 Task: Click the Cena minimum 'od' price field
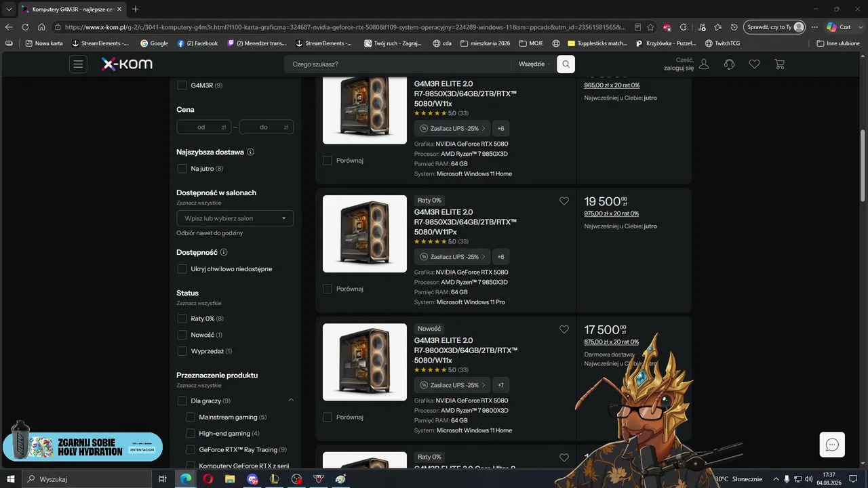(x=203, y=127)
